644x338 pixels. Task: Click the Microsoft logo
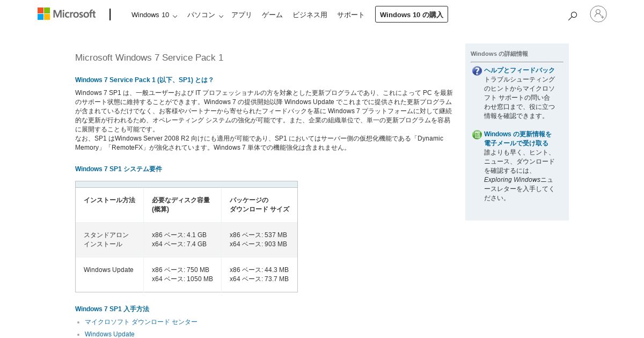67,14
